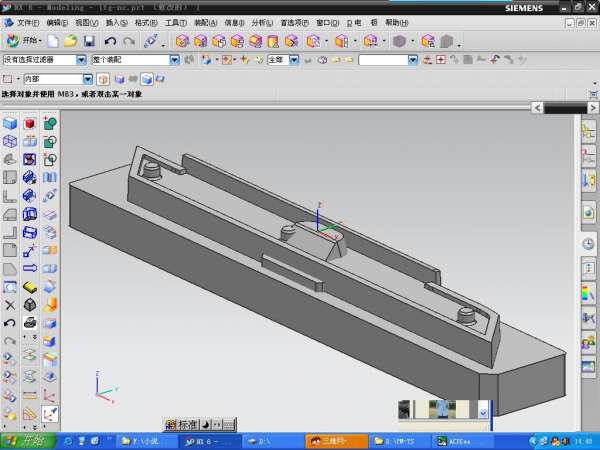Expand the empty combo box dropdown in selection bar
This screenshot has height=450, width=600.
pos(412,60)
